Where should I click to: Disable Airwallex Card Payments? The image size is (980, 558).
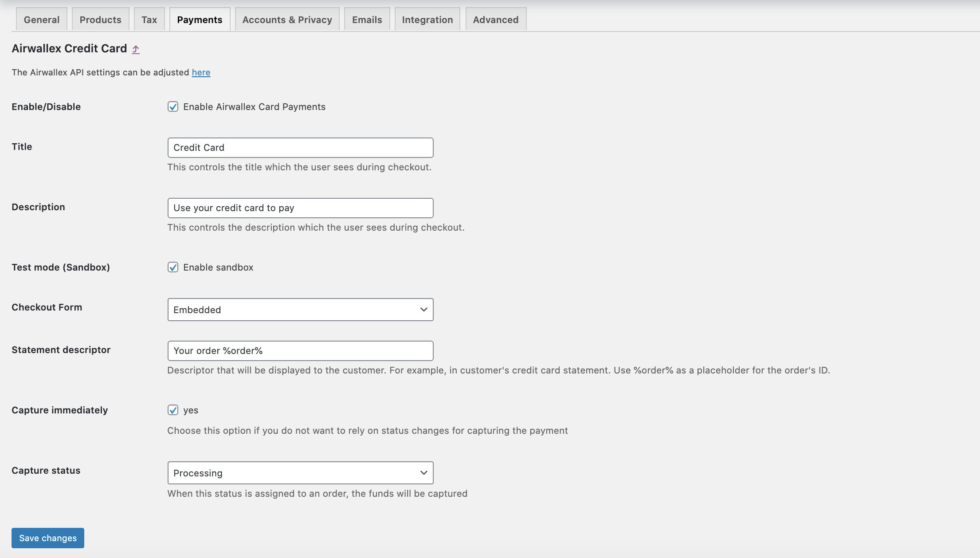(x=173, y=106)
